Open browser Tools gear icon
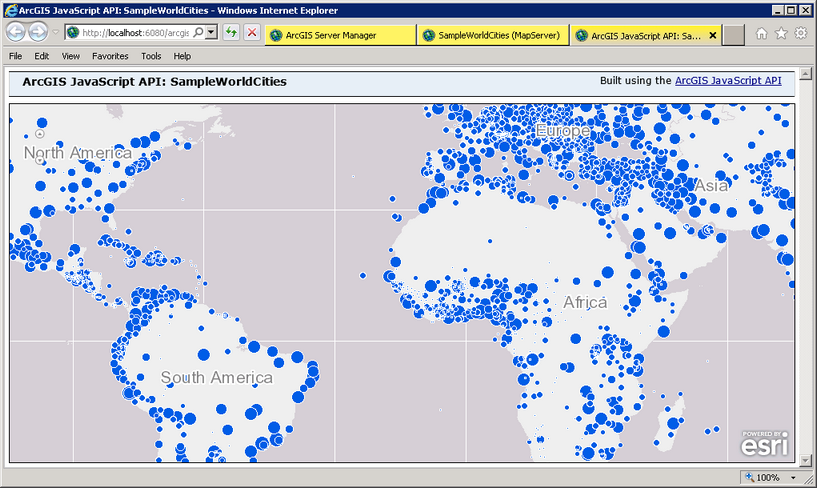This screenshot has height=488, width=817. tap(801, 33)
